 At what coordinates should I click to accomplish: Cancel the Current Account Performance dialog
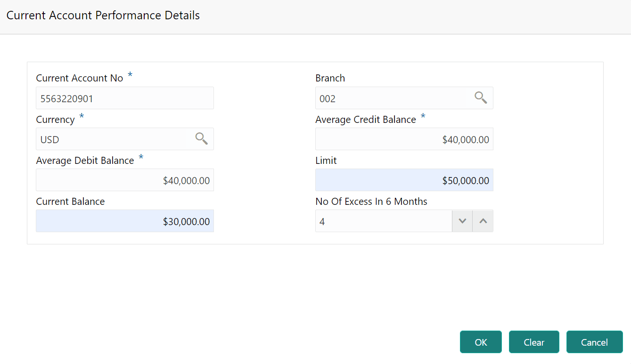tap(594, 342)
